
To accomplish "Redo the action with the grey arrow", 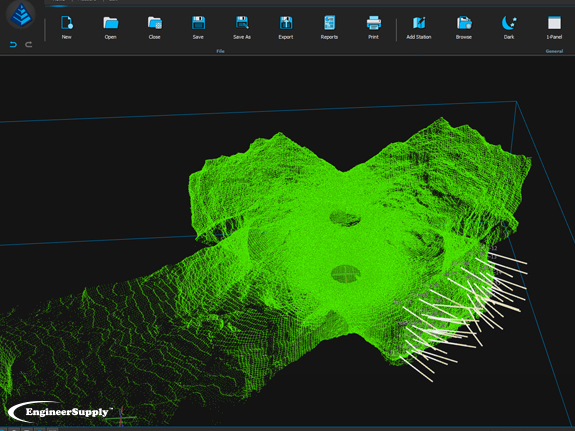I will coord(29,45).
